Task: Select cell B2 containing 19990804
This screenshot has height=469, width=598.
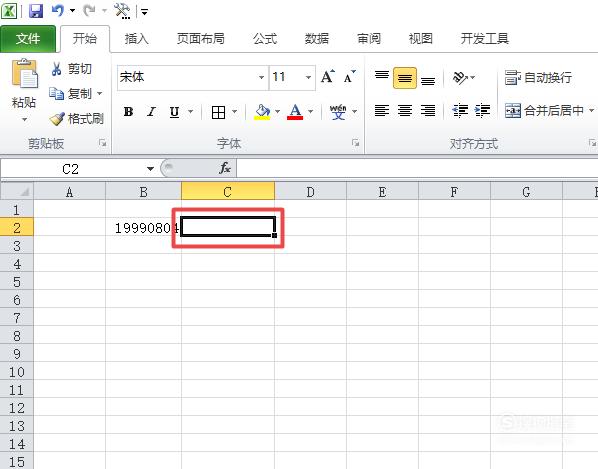Action: click(143, 228)
